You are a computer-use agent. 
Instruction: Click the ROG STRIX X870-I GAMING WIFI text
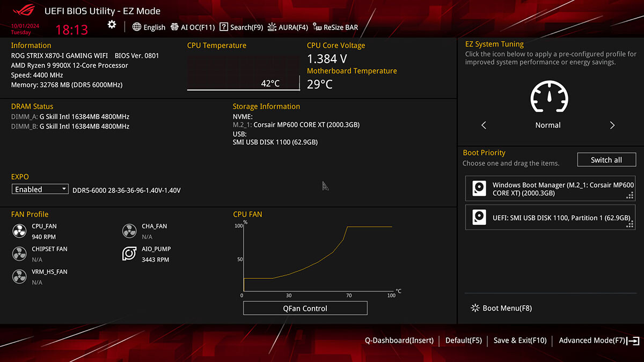click(60, 56)
